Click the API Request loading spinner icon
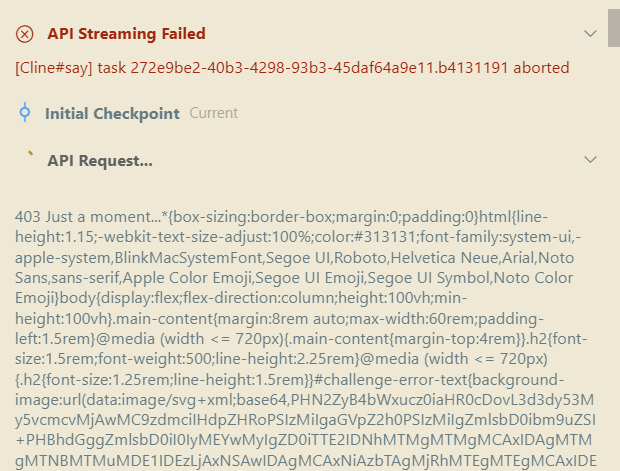 pyautogui.click(x=30, y=153)
